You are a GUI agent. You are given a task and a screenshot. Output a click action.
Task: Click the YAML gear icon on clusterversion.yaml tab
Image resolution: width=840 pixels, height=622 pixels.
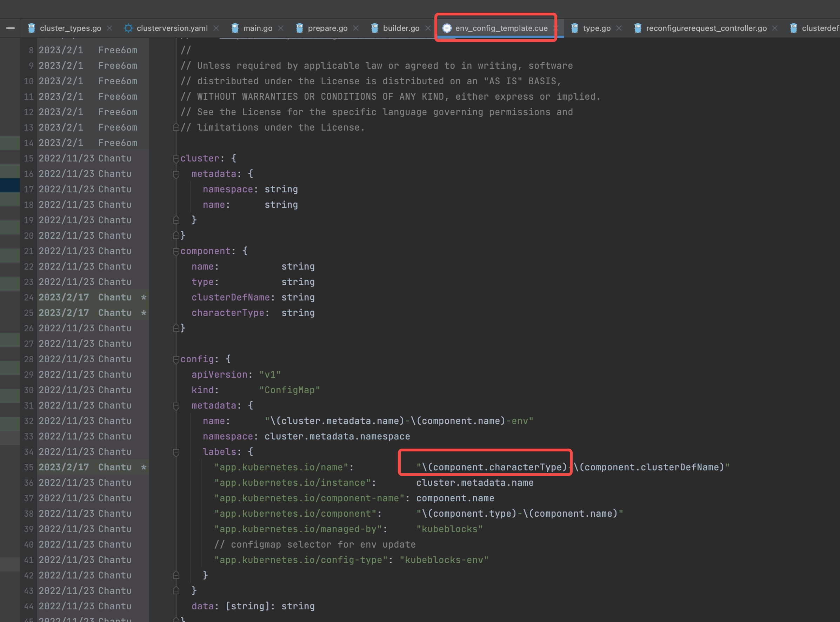click(128, 28)
